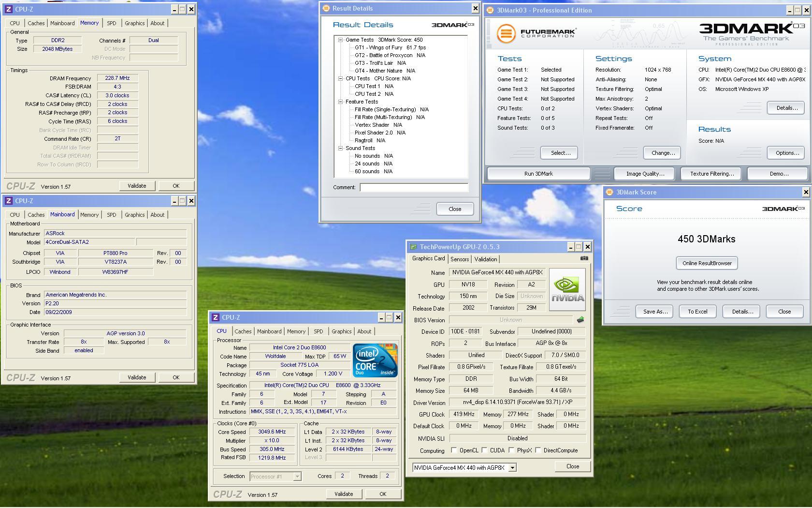Click Close button in Result Details
The height and width of the screenshot is (508, 812).
(455, 209)
